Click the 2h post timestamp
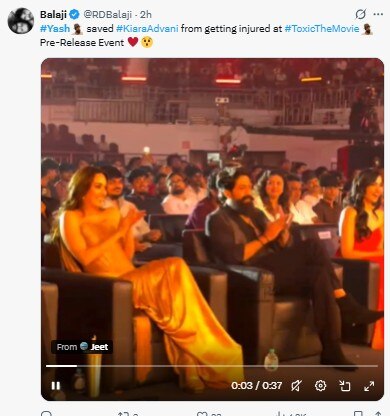Image resolution: width=390 pixels, height=416 pixels. 146,14
